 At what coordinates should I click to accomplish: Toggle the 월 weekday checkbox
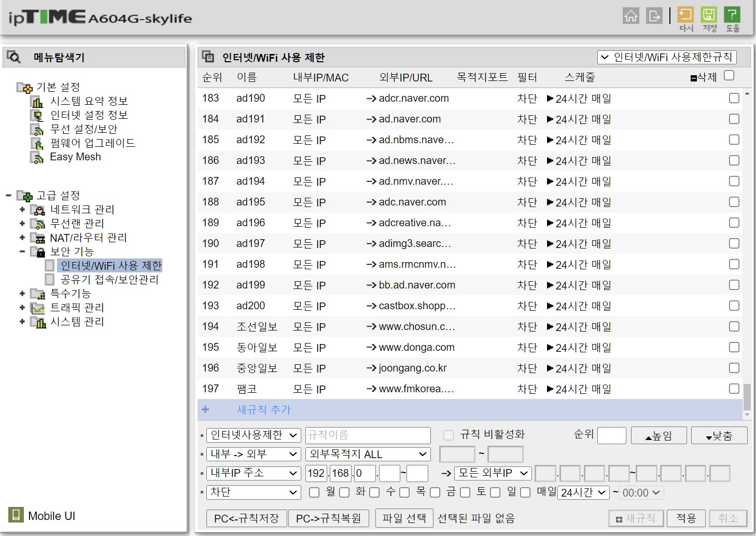click(314, 492)
